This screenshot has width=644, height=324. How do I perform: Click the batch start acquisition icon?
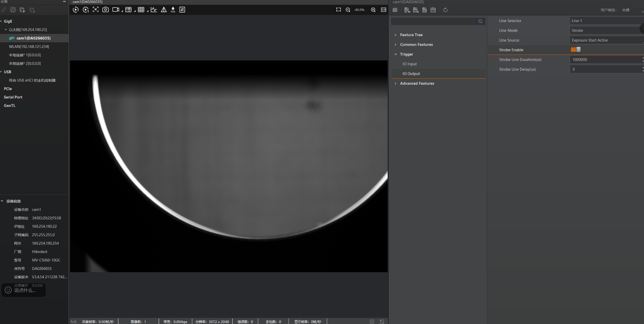click(22, 10)
